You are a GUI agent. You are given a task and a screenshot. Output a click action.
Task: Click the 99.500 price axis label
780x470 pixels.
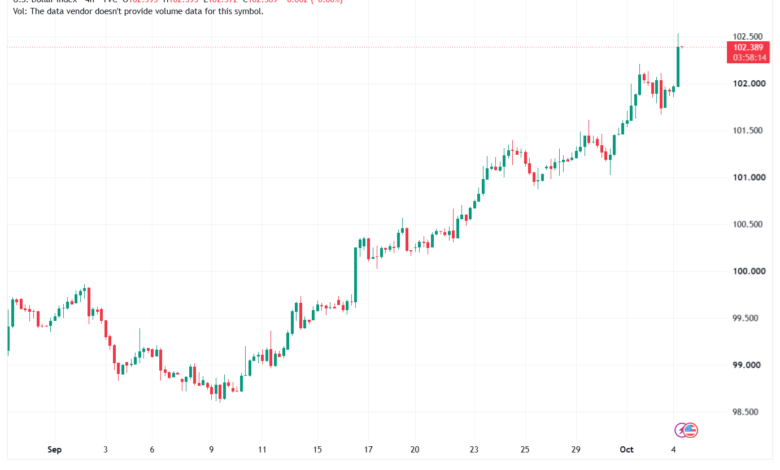tap(745, 318)
